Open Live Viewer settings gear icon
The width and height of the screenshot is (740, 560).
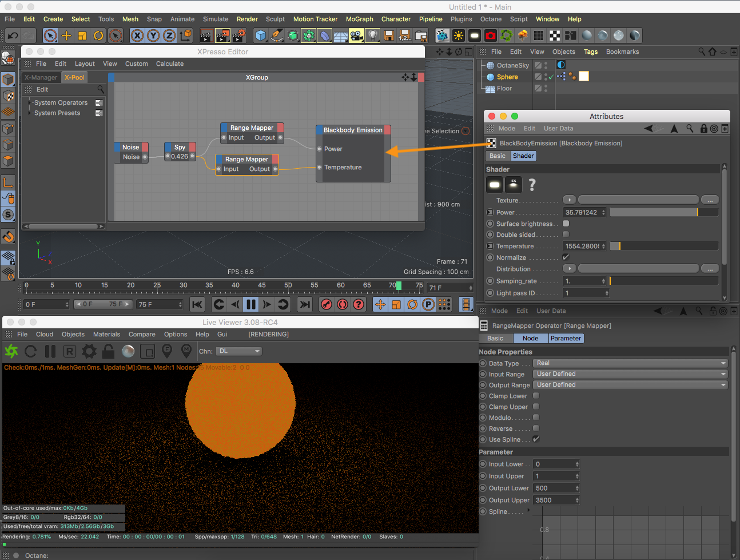coord(89,351)
